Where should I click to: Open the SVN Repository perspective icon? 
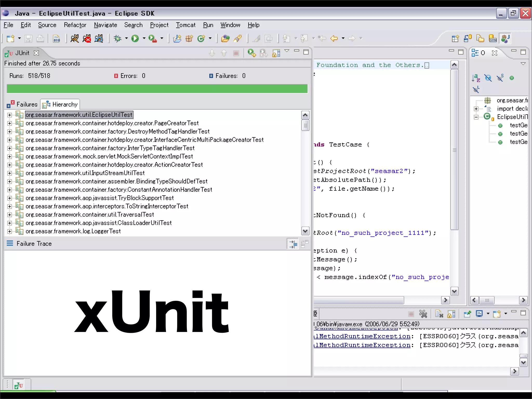tap(493, 39)
